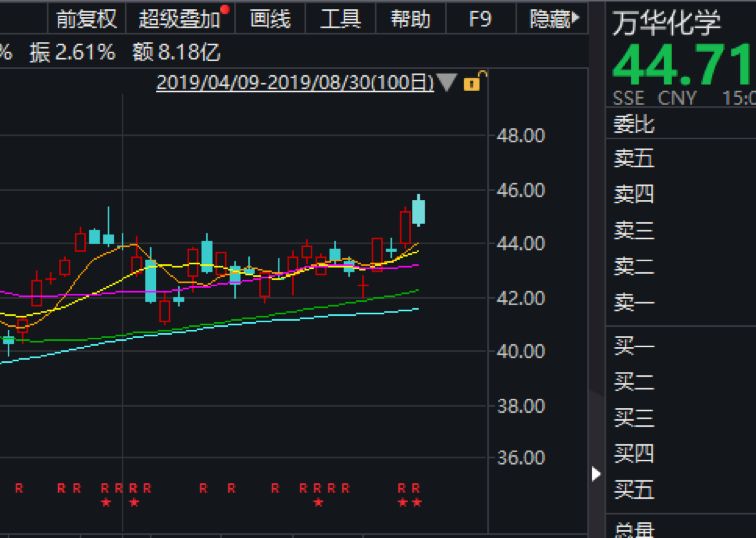Viewport: 756px width, 538px height.
Task: Click the last red star event marker
Action: pos(417,503)
